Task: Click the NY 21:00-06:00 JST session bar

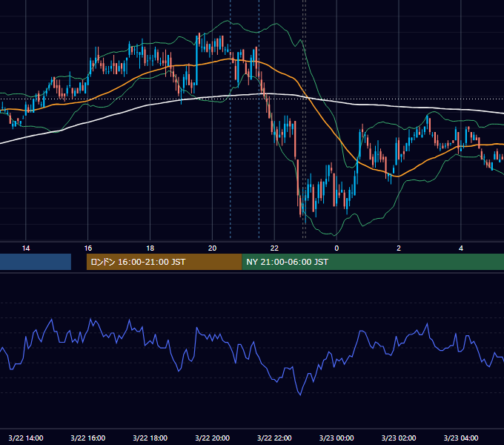Action: pyautogui.click(x=373, y=262)
